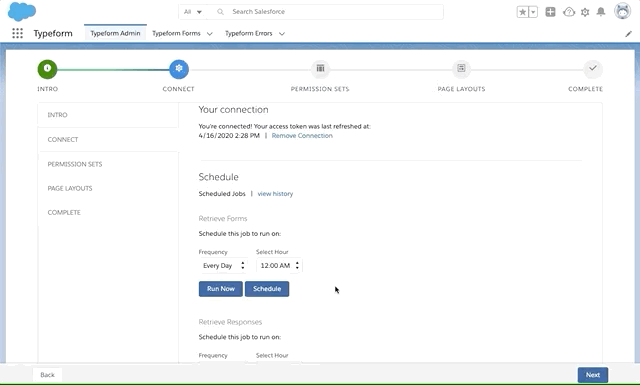The image size is (640, 385).
Task: Open the search scope All dropdown
Action: pyautogui.click(x=193, y=12)
